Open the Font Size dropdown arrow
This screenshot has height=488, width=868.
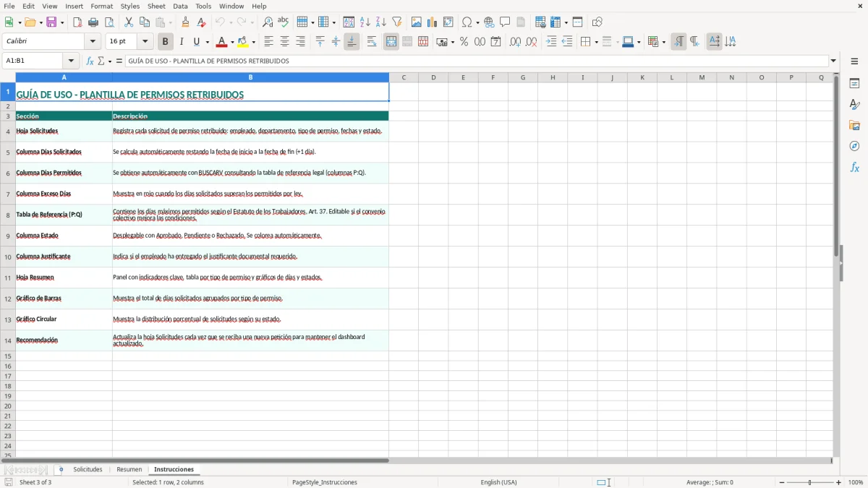pos(145,42)
